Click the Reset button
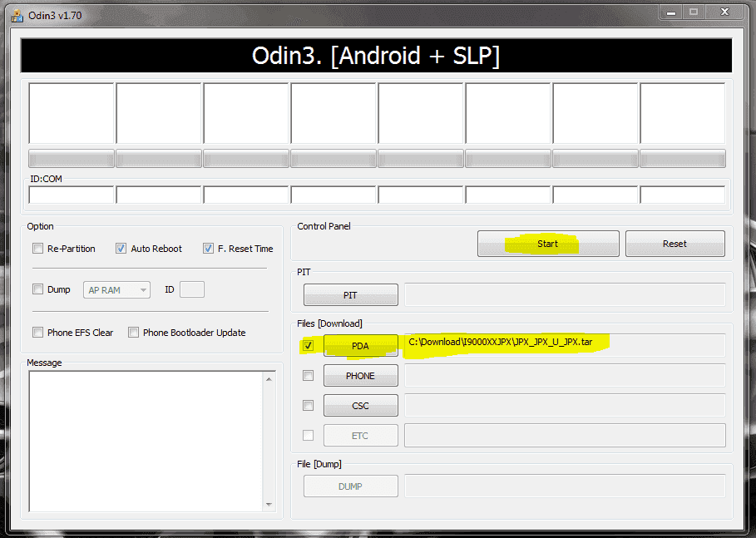 [675, 244]
